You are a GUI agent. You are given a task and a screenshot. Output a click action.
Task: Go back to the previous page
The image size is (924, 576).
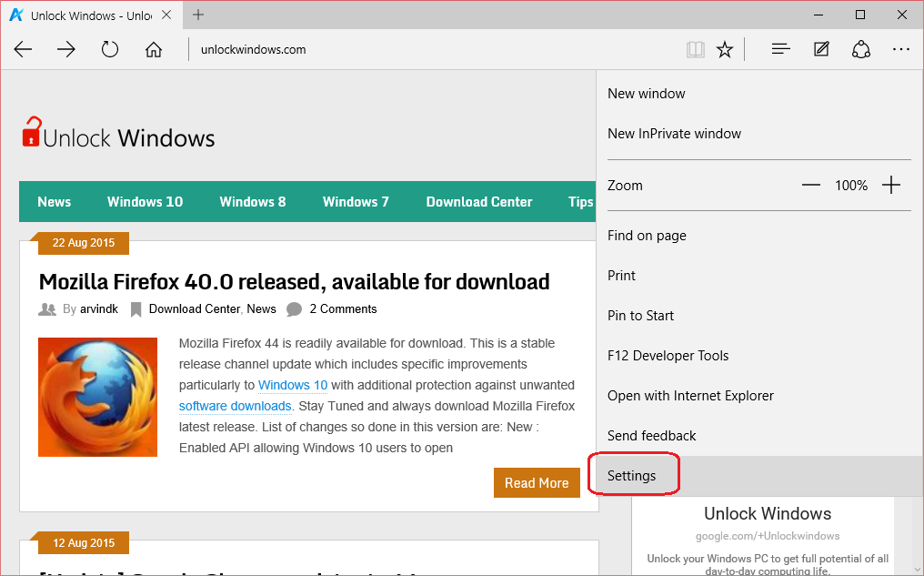click(x=23, y=49)
